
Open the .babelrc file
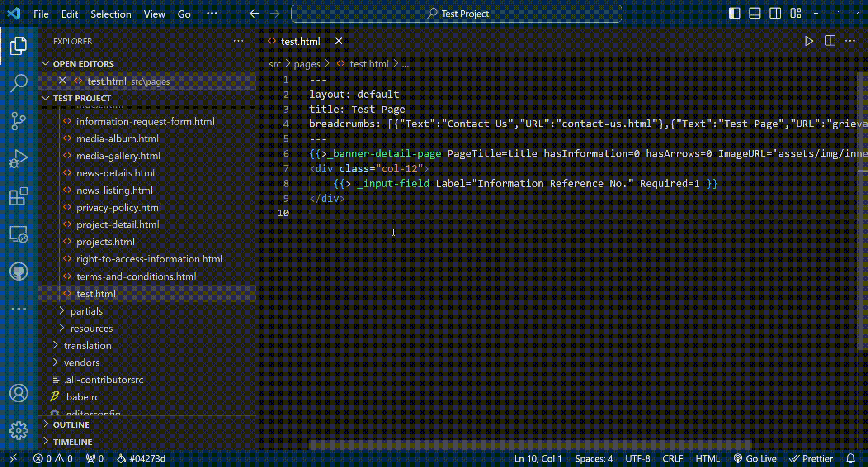[x=147, y=397]
